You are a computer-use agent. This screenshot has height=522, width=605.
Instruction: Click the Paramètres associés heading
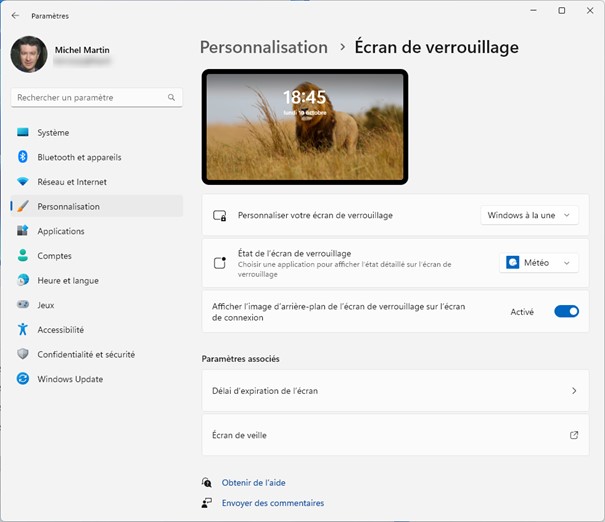click(x=240, y=359)
